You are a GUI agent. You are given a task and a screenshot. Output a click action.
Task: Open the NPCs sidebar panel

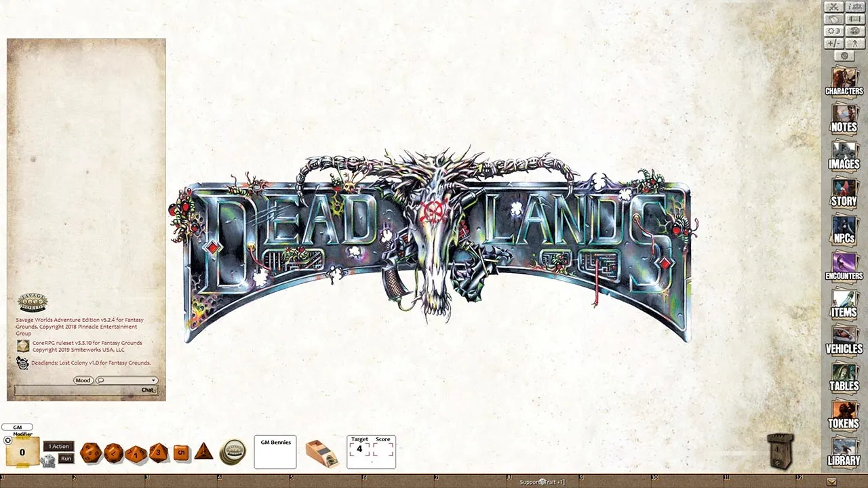point(844,230)
